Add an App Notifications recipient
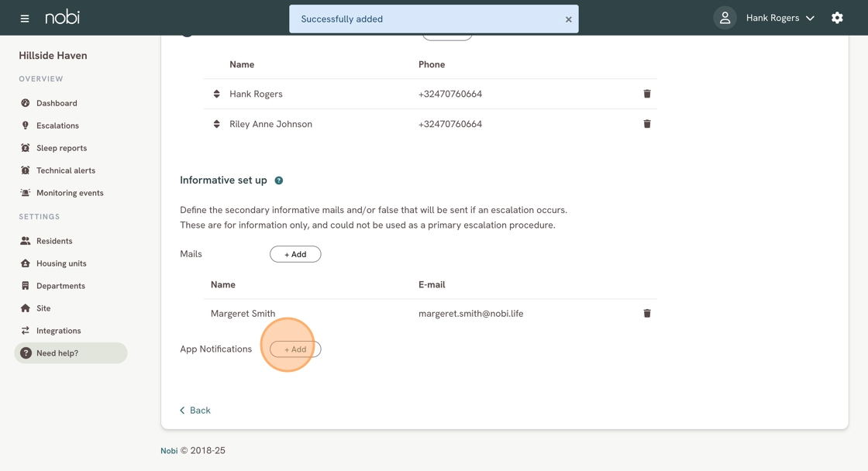This screenshot has width=868, height=471. pyautogui.click(x=295, y=349)
